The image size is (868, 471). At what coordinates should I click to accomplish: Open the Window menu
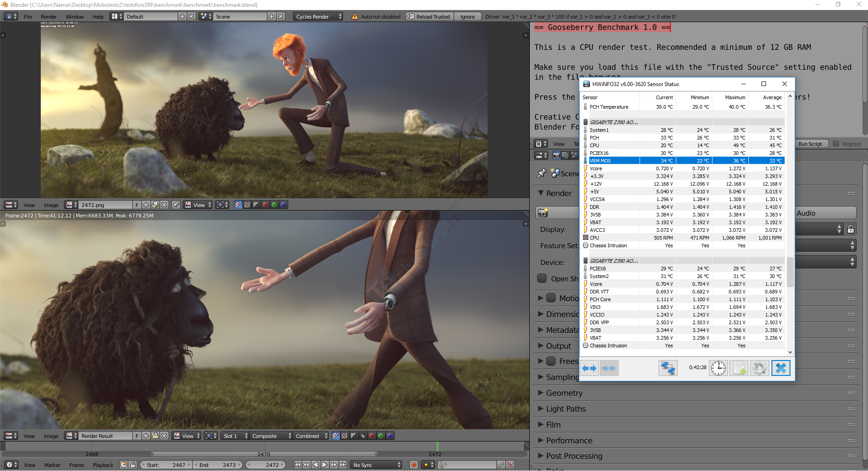tap(74, 16)
